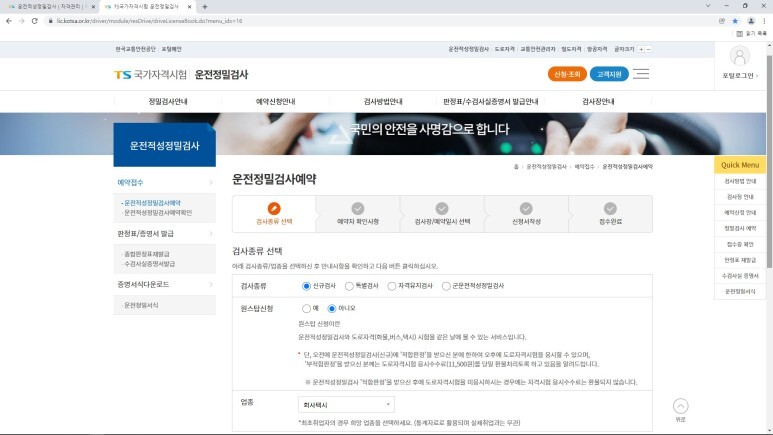Screen dimensions: 773x435
Task: Click the 검사장/예약일시 선택 check icon
Action: [442, 209]
